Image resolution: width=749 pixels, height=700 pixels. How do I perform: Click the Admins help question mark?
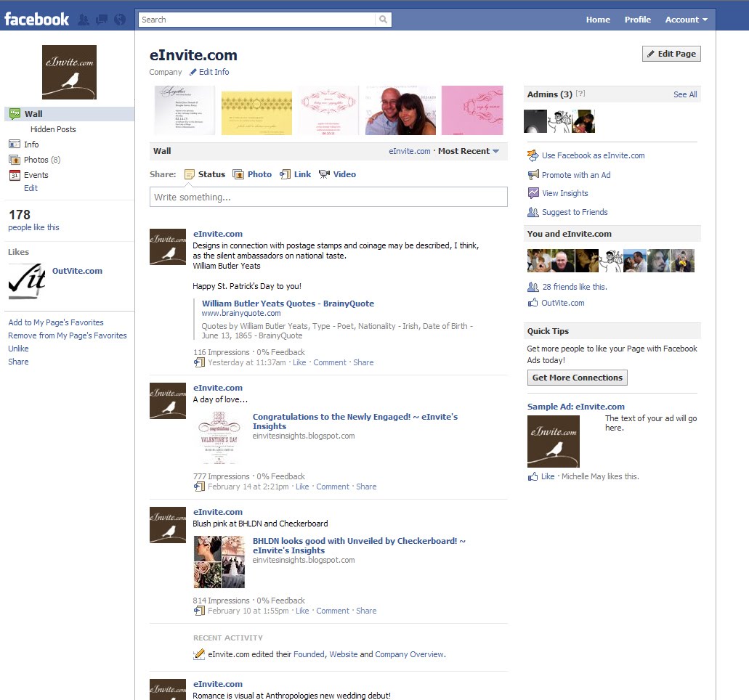(580, 94)
